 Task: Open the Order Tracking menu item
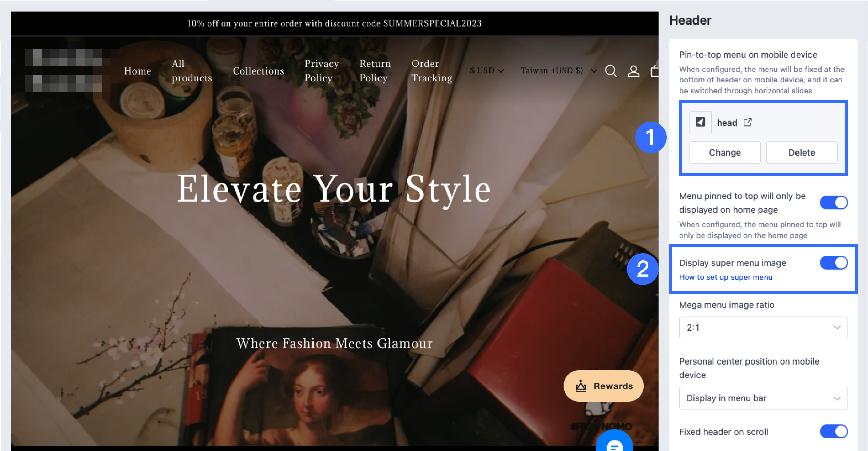click(x=431, y=70)
